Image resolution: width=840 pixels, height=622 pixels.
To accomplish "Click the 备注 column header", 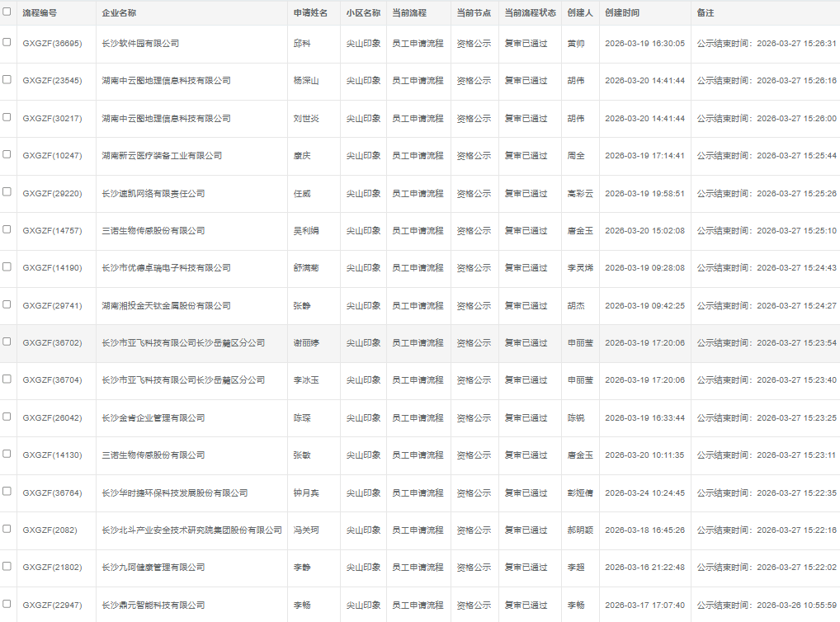I will (706, 13).
